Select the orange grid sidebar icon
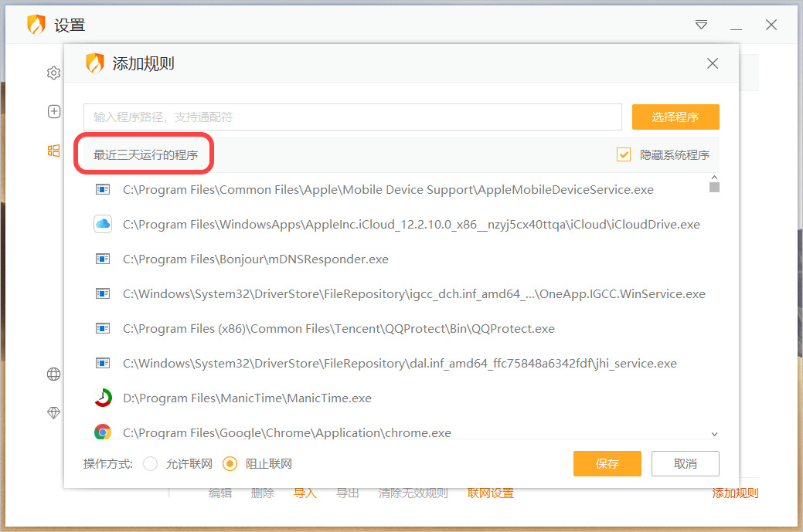Viewport: 803px width, 532px height. 54,151
